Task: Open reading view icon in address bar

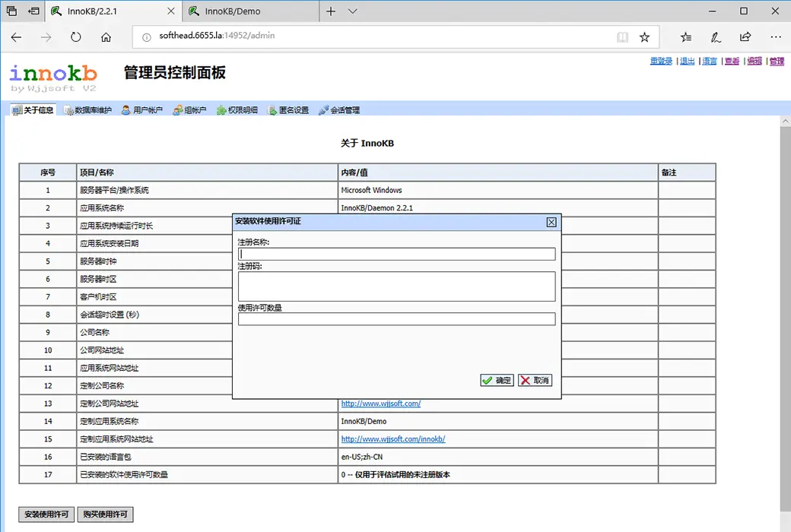Action: coord(622,36)
